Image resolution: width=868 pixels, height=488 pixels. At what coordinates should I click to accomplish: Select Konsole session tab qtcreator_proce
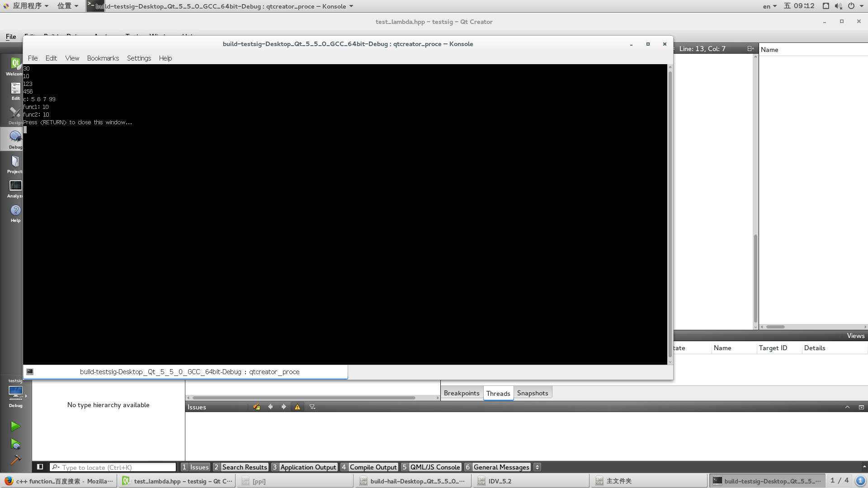point(185,372)
